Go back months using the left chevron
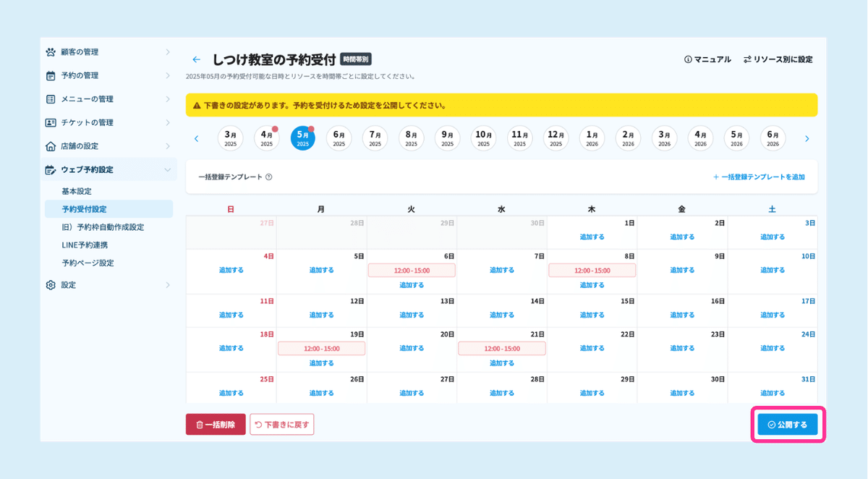The width and height of the screenshot is (868, 479). pyautogui.click(x=196, y=137)
